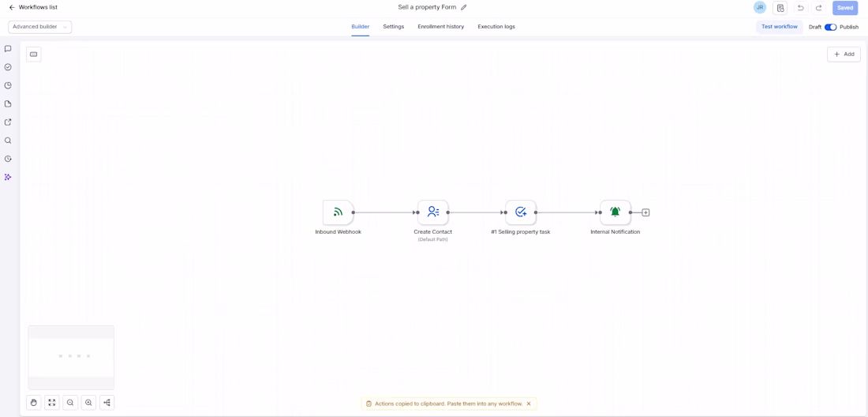Select the #1 Selling property task node
The height and width of the screenshot is (417, 868).
[520, 212]
